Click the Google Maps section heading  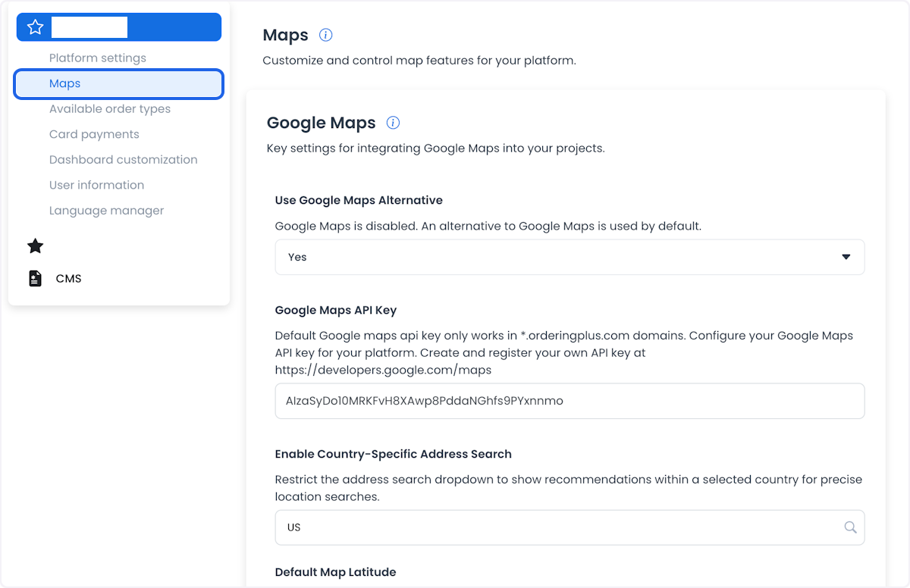tap(322, 123)
